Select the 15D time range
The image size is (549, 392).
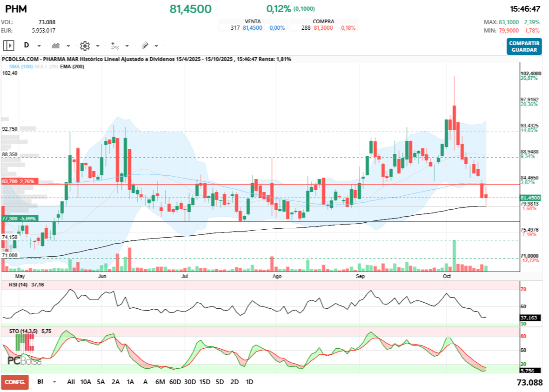[205, 382]
